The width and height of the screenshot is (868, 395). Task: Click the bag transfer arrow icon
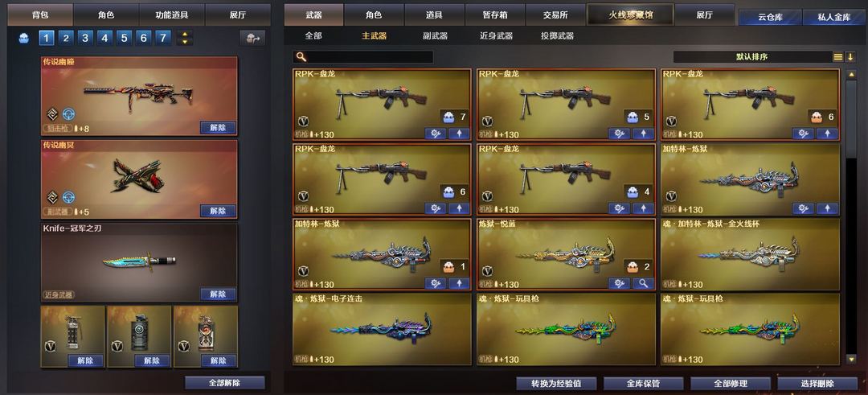tap(252, 39)
